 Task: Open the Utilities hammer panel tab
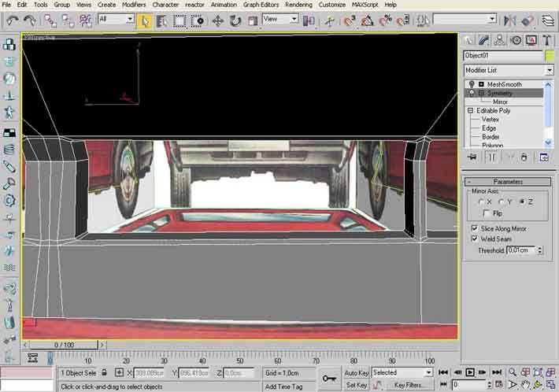(546, 39)
